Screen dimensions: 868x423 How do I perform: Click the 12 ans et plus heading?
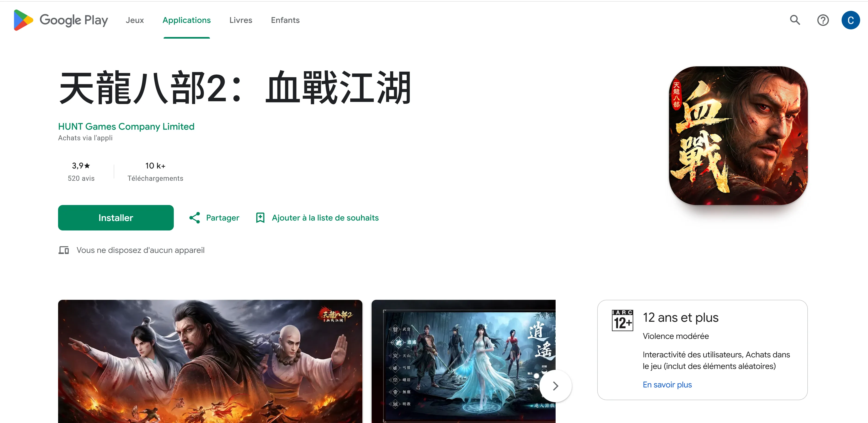(x=681, y=317)
